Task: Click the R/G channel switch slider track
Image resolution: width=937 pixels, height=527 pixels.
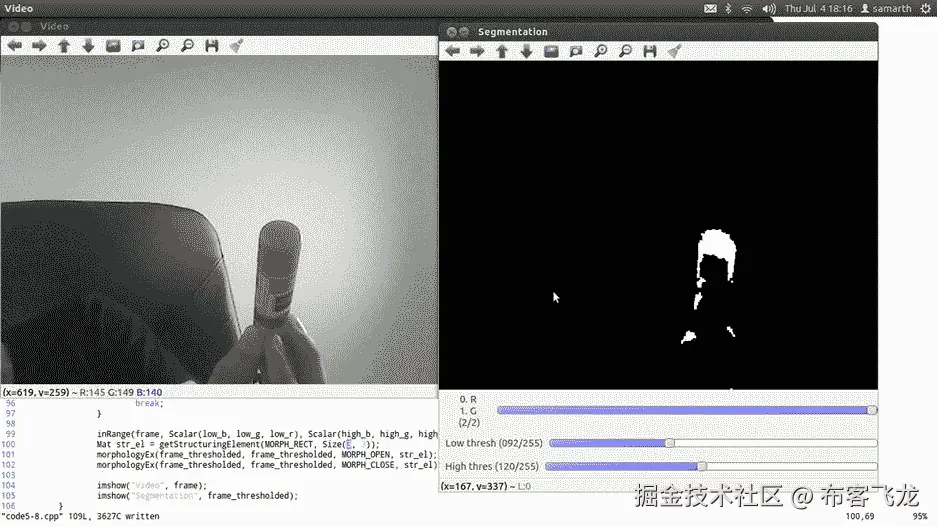Action: point(687,410)
